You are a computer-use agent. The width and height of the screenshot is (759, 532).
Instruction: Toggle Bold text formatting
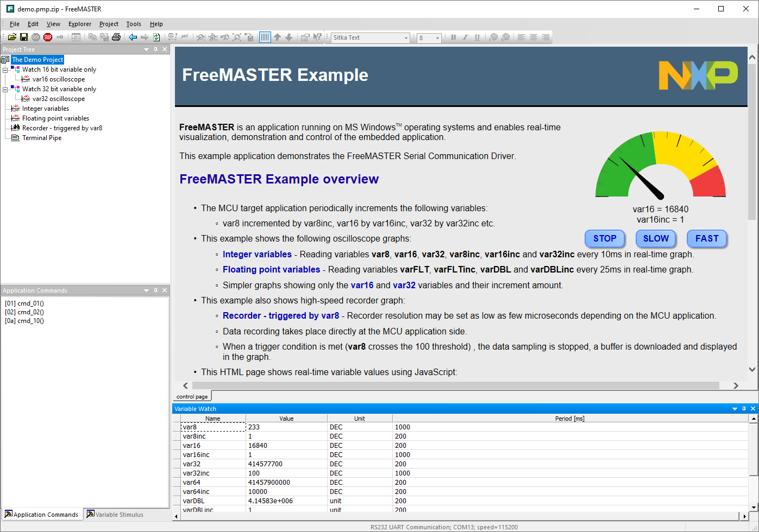(454, 37)
